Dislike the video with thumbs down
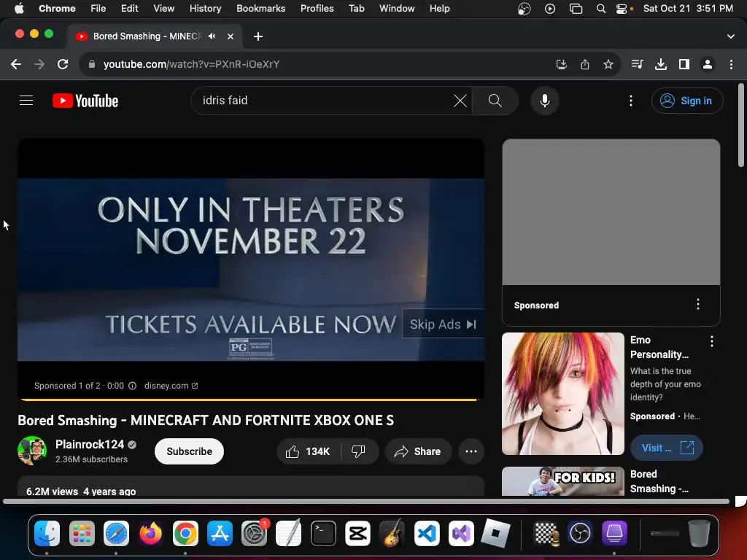Screen dimensions: 747x560 (x=358, y=451)
